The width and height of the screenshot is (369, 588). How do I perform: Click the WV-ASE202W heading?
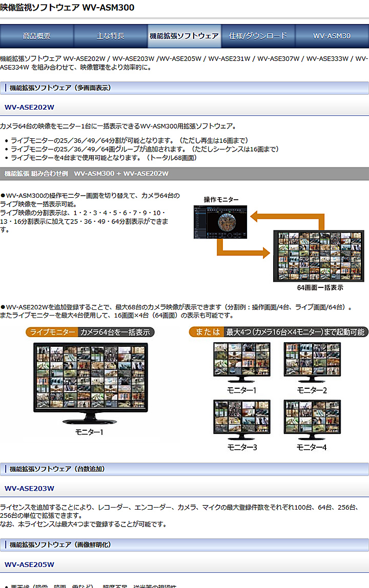(29, 107)
